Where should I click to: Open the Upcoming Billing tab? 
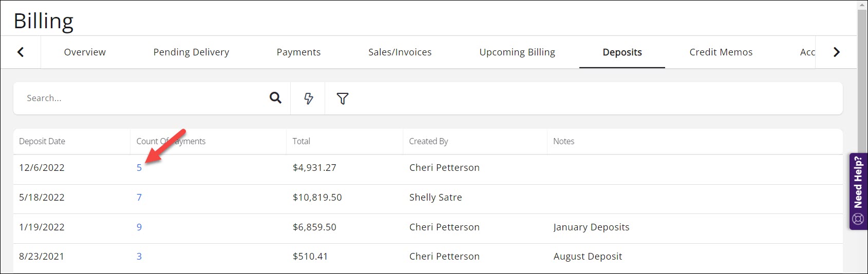click(517, 52)
